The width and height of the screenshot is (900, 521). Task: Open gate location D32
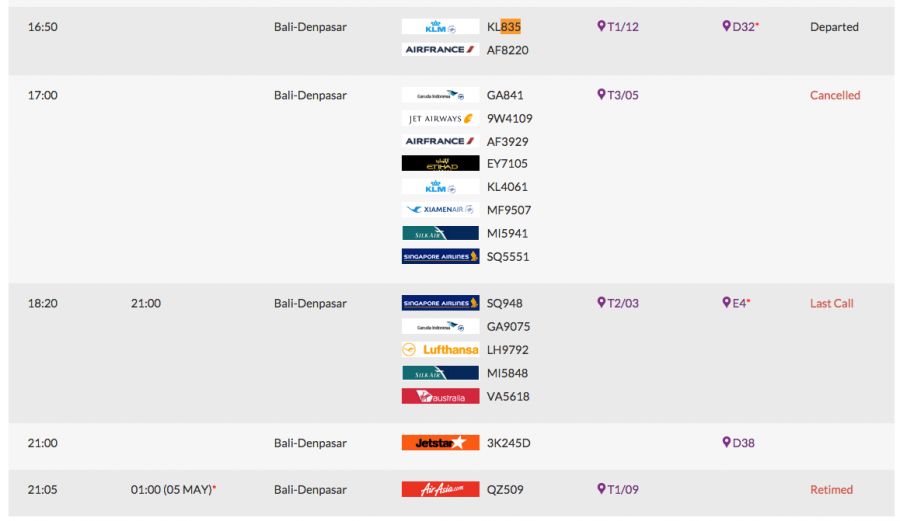[x=740, y=27]
